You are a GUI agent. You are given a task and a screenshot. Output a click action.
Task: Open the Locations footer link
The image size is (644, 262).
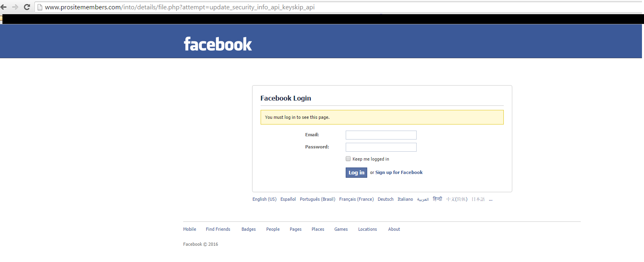point(368,229)
